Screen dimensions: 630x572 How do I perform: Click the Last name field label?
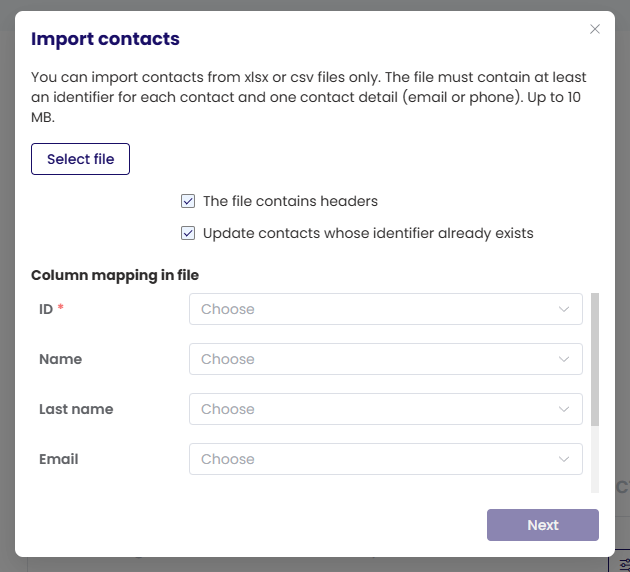(x=76, y=409)
